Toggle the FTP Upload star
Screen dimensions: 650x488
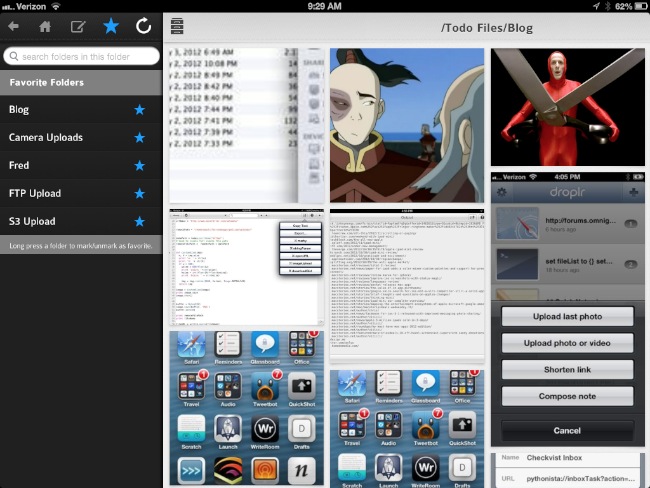[x=140, y=193]
